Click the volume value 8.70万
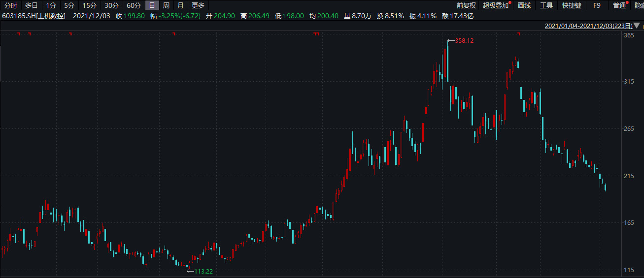644x278 pixels. (x=361, y=16)
